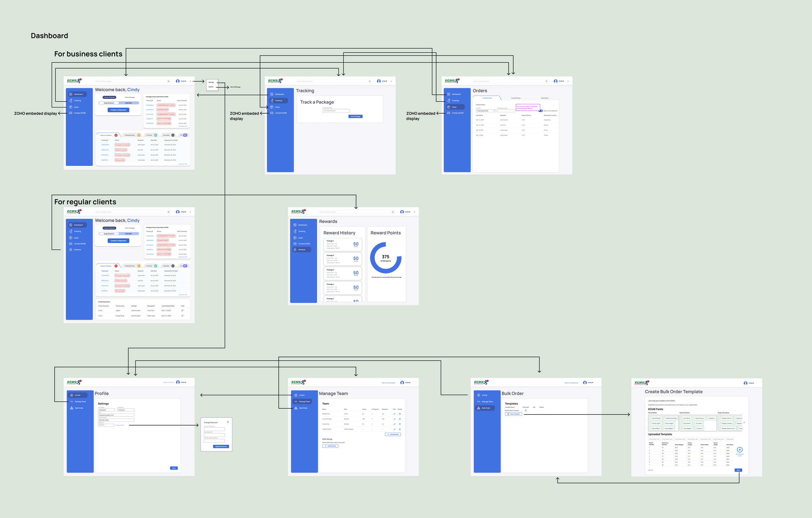Delete Bobby Brown using the trash icon
812x518 pixels.
click(x=400, y=414)
